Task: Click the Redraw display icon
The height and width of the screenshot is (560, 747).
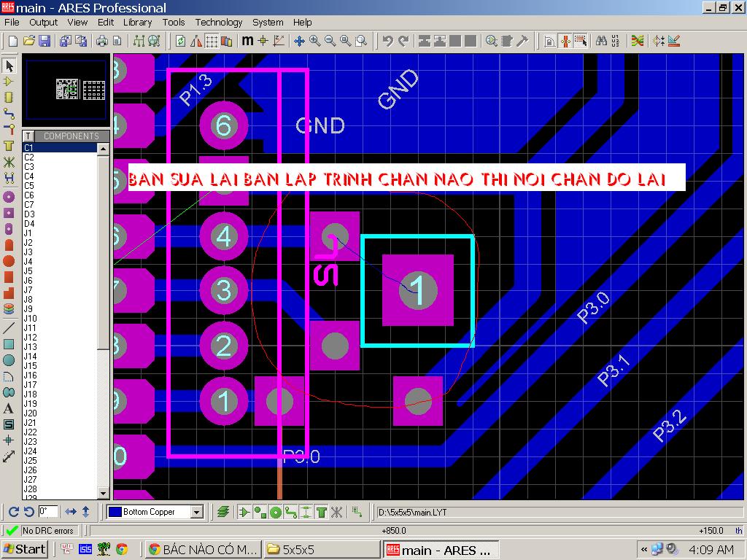Action: tap(181, 42)
